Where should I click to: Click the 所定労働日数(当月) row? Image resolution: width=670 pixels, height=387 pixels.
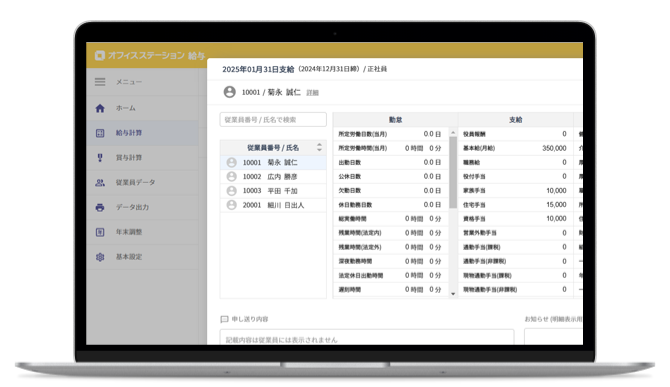click(391, 134)
